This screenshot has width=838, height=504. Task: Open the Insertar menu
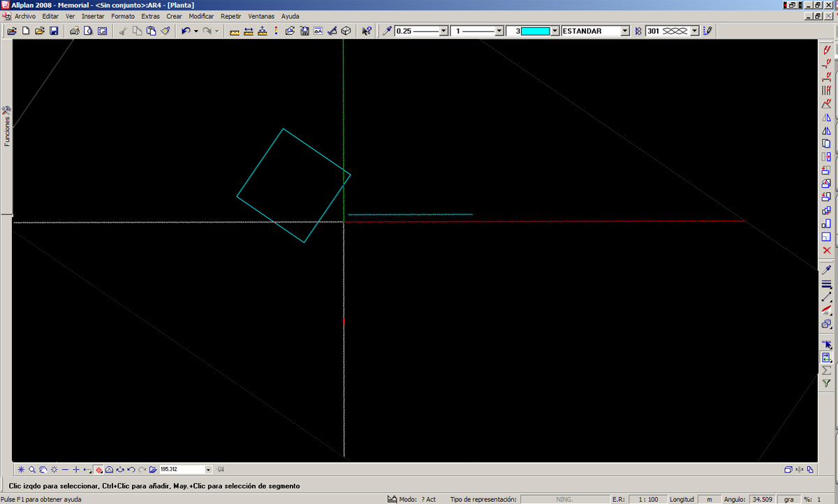tap(93, 16)
